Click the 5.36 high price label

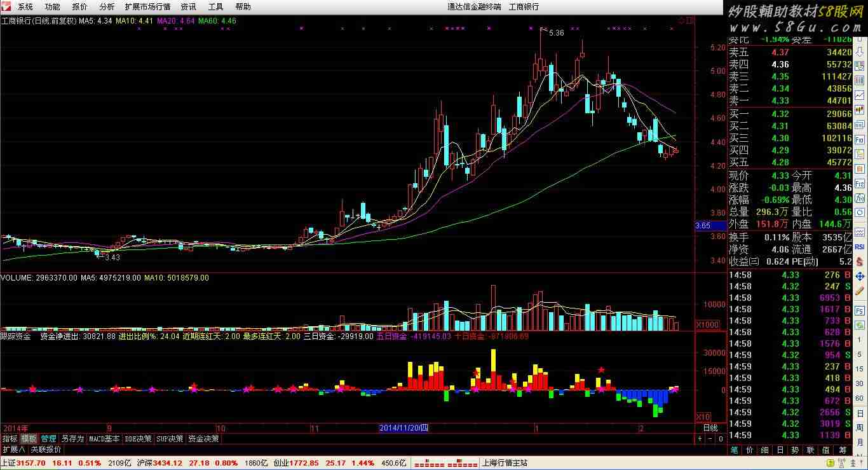[556, 32]
